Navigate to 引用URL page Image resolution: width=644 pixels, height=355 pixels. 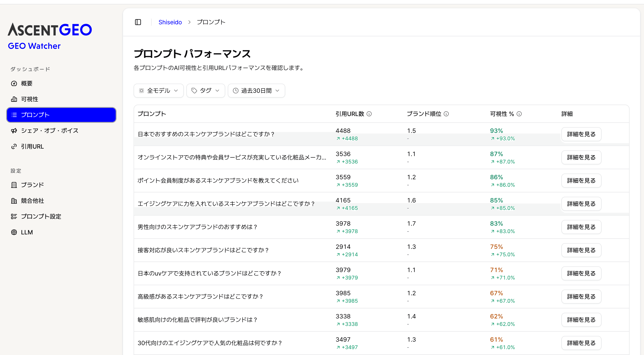(x=61, y=146)
